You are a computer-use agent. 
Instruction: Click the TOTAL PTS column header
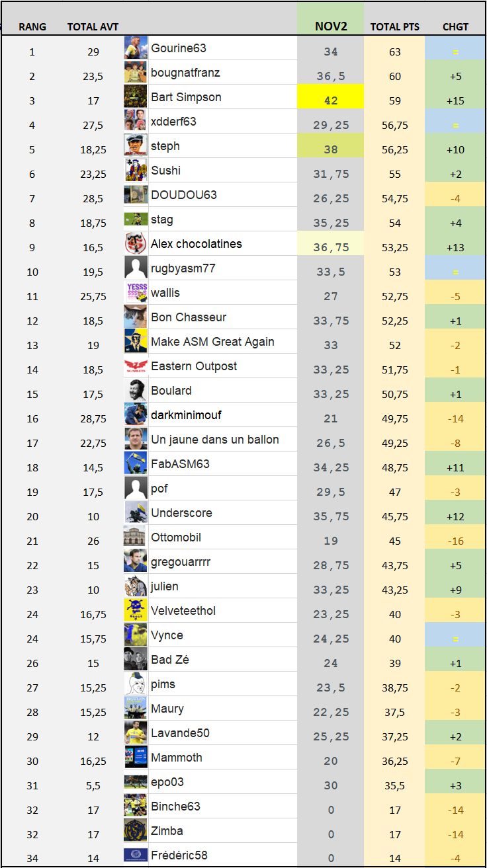[395, 27]
